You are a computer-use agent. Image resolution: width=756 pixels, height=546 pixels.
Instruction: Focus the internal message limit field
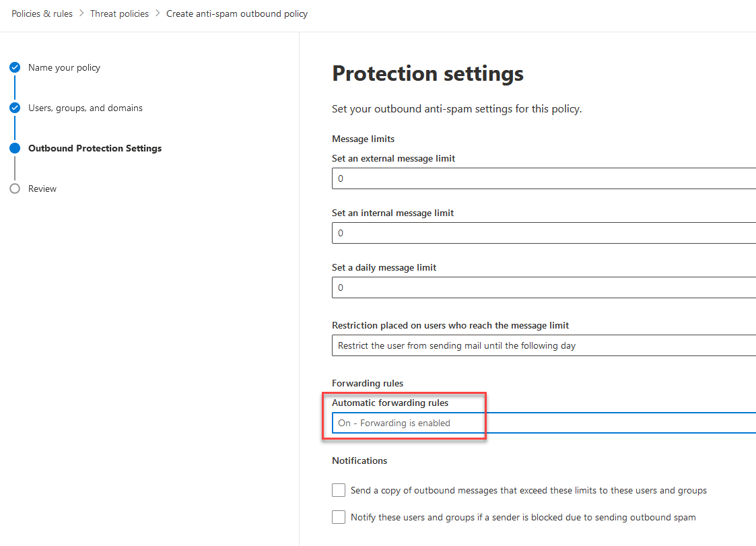tap(544, 233)
